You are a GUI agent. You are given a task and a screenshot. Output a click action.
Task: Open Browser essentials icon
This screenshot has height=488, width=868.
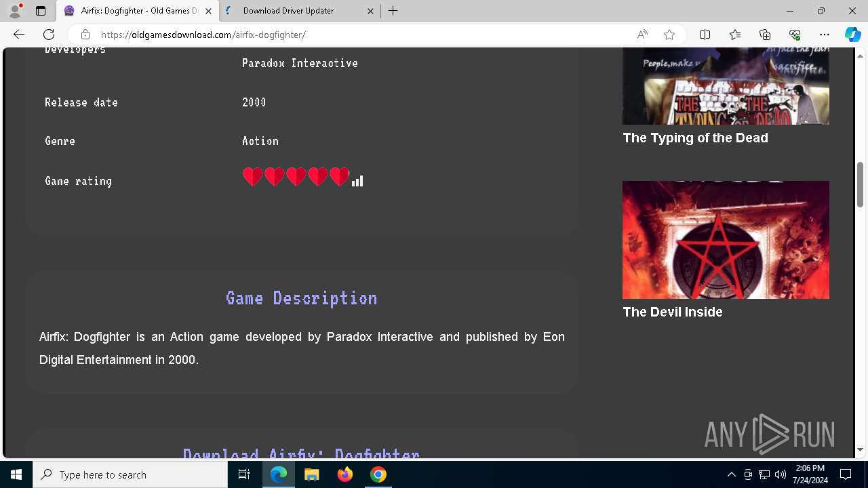click(x=795, y=35)
